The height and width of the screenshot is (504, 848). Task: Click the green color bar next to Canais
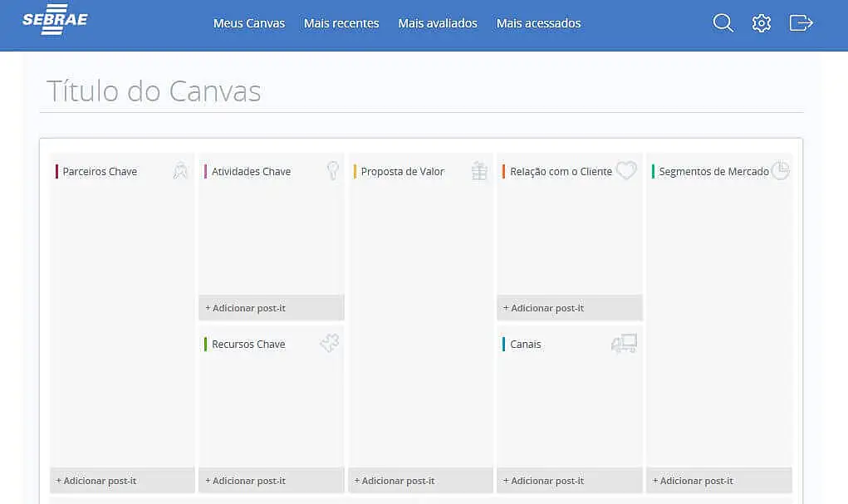click(504, 343)
